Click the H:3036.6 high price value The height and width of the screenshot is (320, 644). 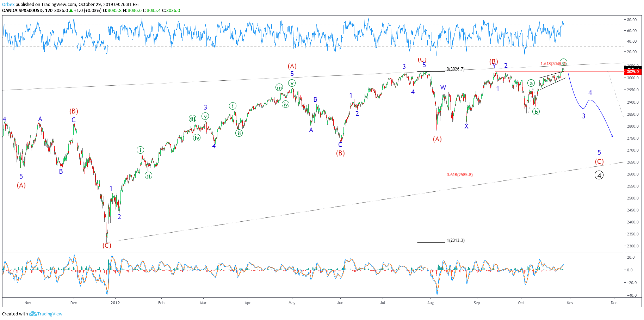pos(132,11)
